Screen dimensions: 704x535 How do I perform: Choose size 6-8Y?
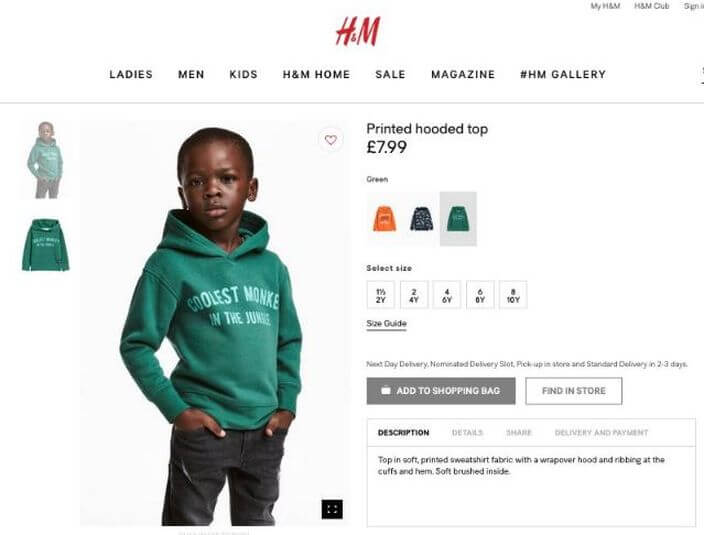point(480,295)
